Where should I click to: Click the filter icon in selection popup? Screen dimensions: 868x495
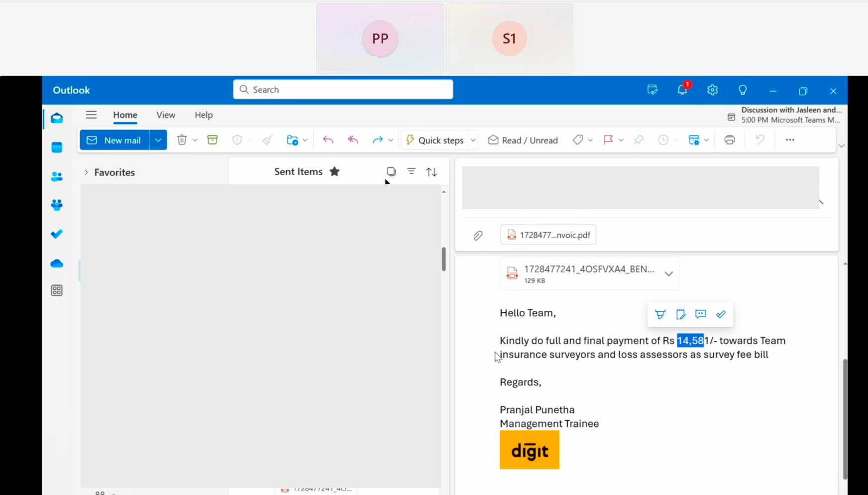[x=660, y=314]
